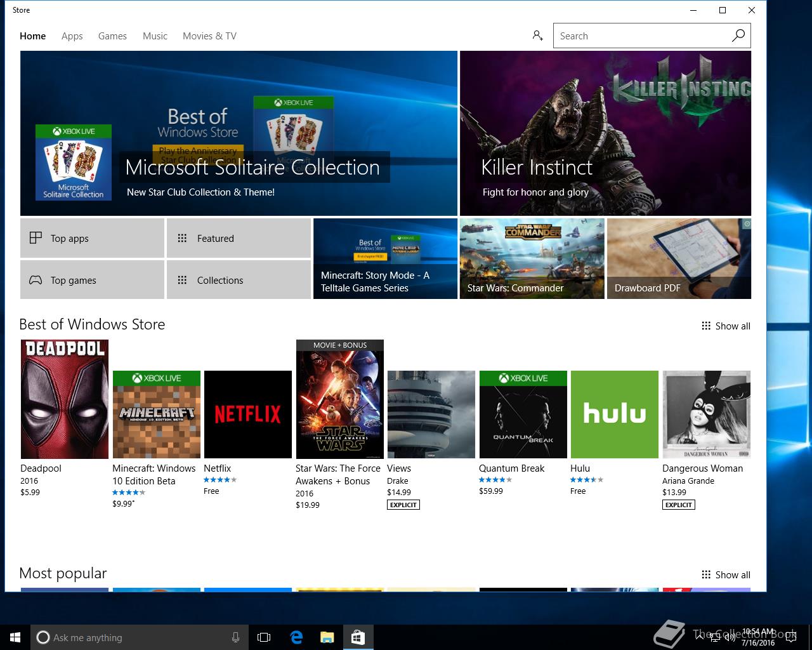The height and width of the screenshot is (650, 812).
Task: Click the Windows Start button
Action: pyautogui.click(x=15, y=637)
